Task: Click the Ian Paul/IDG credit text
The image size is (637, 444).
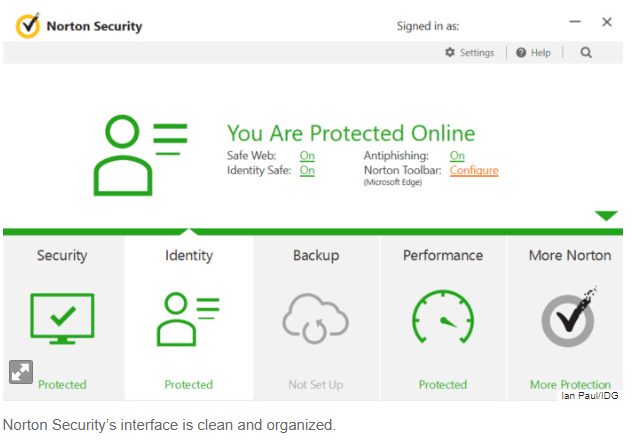Action: tap(589, 396)
